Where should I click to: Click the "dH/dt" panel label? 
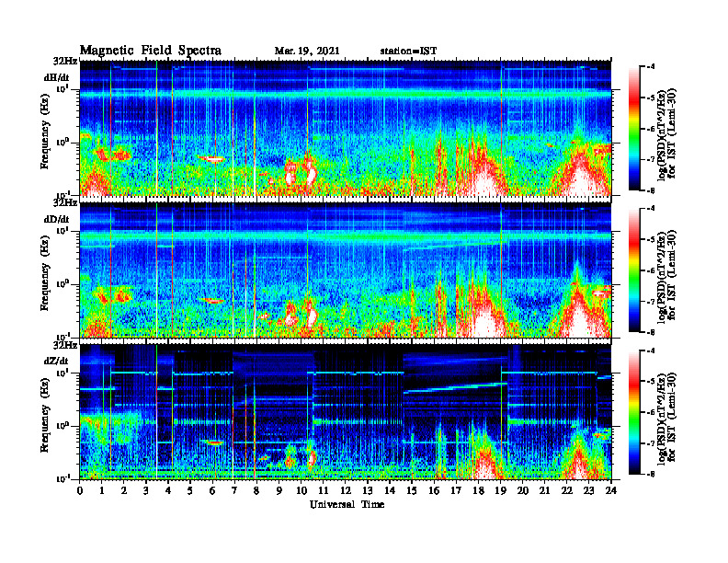[x=57, y=78]
